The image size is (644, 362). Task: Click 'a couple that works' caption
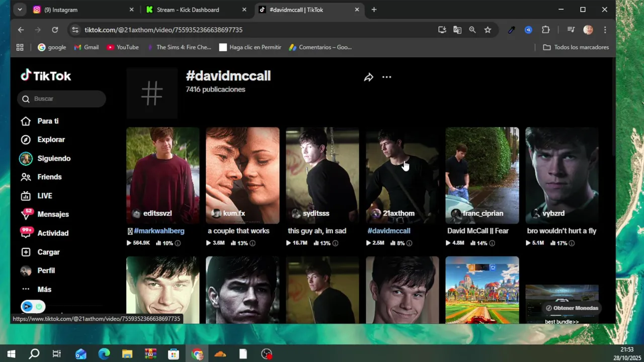[238, 231]
